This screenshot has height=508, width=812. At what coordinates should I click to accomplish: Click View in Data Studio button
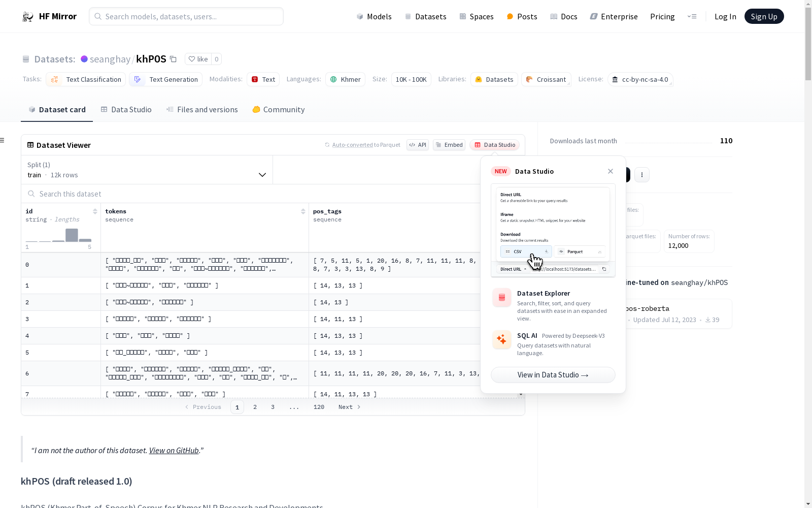click(553, 375)
